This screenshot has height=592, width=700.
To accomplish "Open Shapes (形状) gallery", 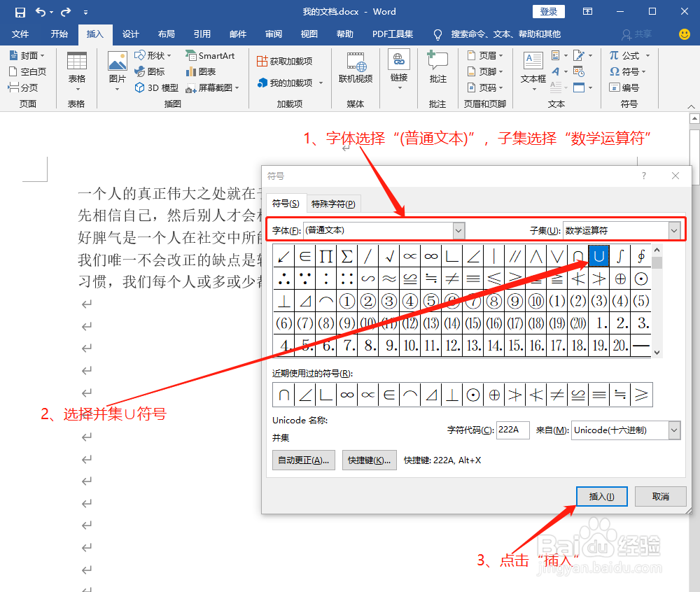I will point(153,55).
